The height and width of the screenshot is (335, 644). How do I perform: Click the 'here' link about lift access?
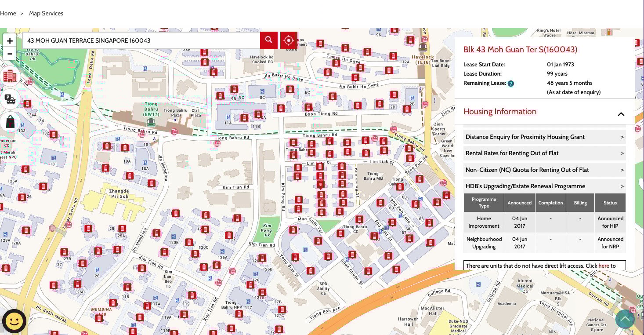click(604, 266)
